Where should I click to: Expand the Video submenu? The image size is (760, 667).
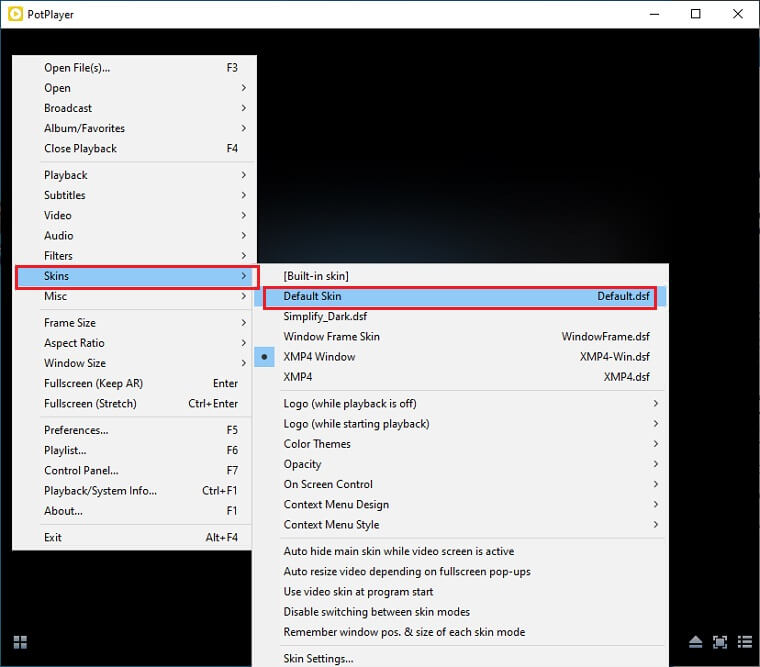click(x=134, y=215)
